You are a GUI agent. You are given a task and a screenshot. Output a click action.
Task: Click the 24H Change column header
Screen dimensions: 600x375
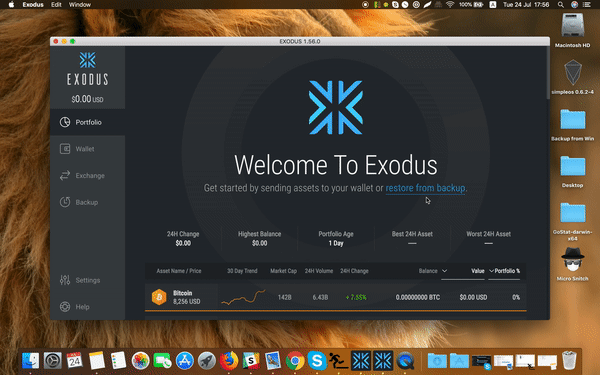pyautogui.click(x=354, y=271)
